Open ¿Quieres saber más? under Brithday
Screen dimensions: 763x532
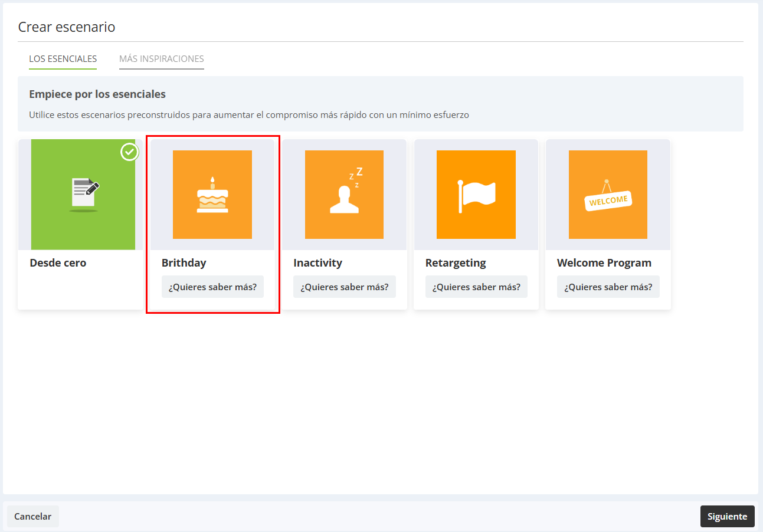click(212, 287)
